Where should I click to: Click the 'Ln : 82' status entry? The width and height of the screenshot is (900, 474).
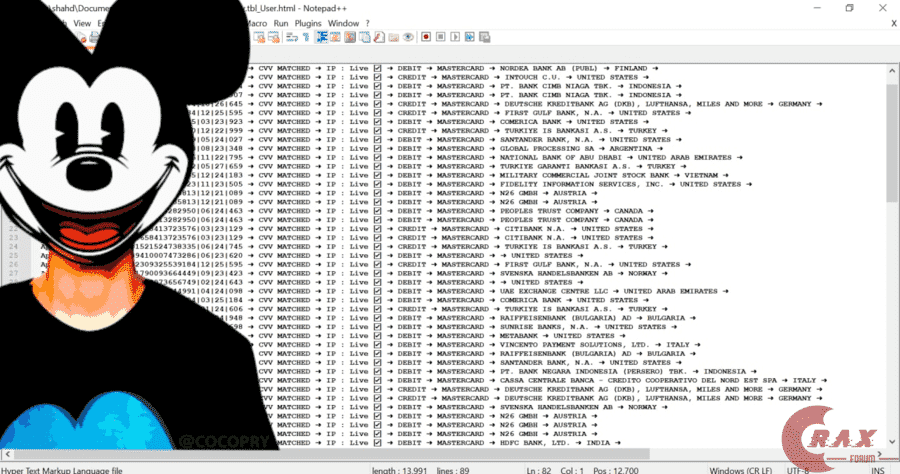[x=539, y=471]
